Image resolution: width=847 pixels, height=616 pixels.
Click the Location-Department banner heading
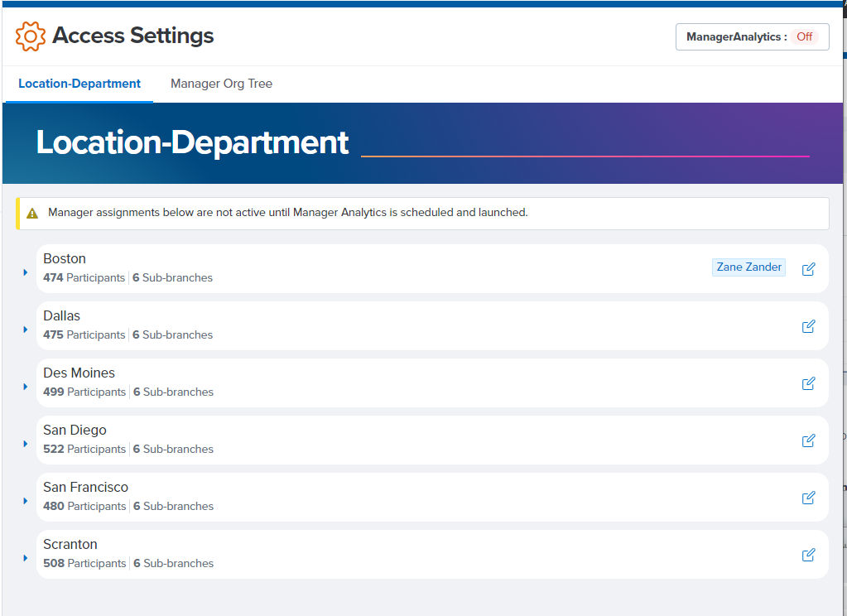point(192,142)
